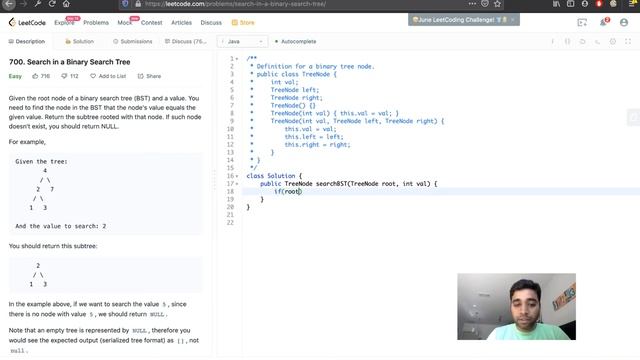
Task: Click 'And the value to search: 2' text
Action: point(61,226)
